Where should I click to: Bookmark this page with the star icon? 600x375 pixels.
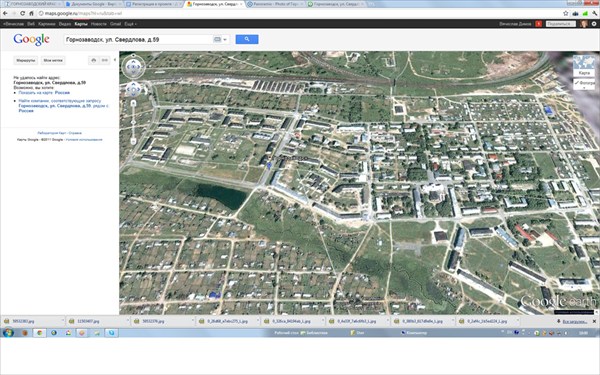(566, 13)
